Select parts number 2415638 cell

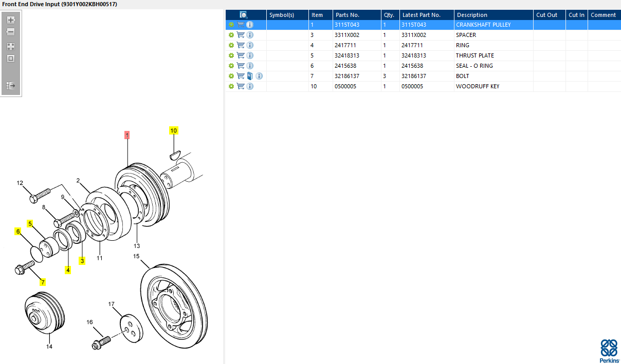point(357,66)
